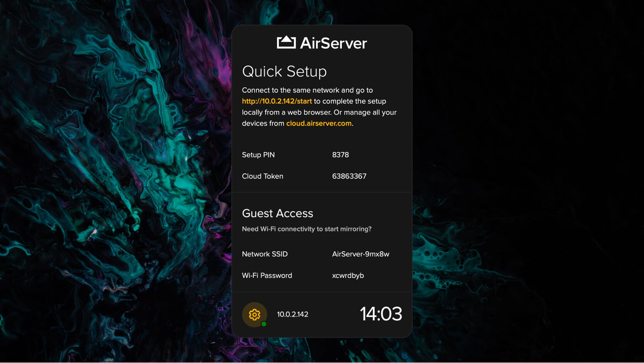The width and height of the screenshot is (644, 363).
Task: Click the AirServer wordmark text
Action: (333, 43)
